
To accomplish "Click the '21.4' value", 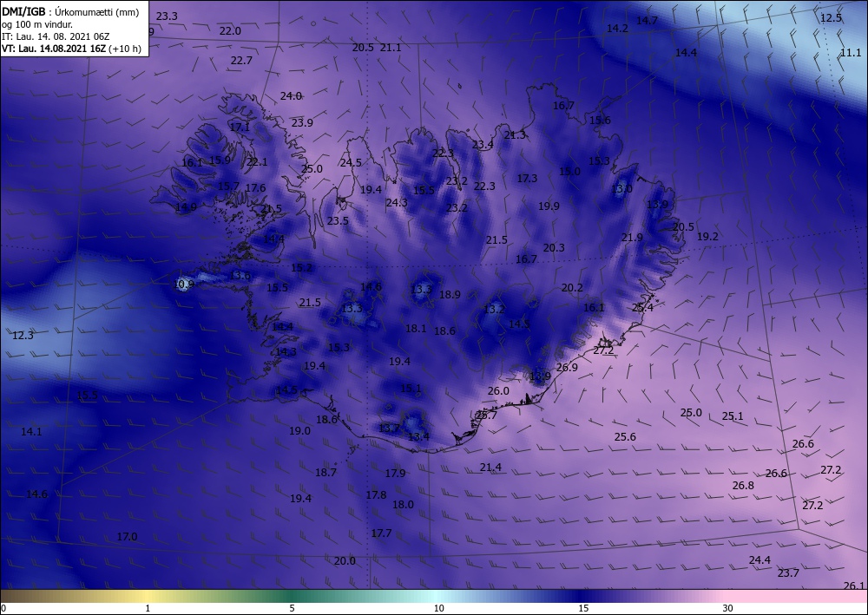I will point(490,468).
